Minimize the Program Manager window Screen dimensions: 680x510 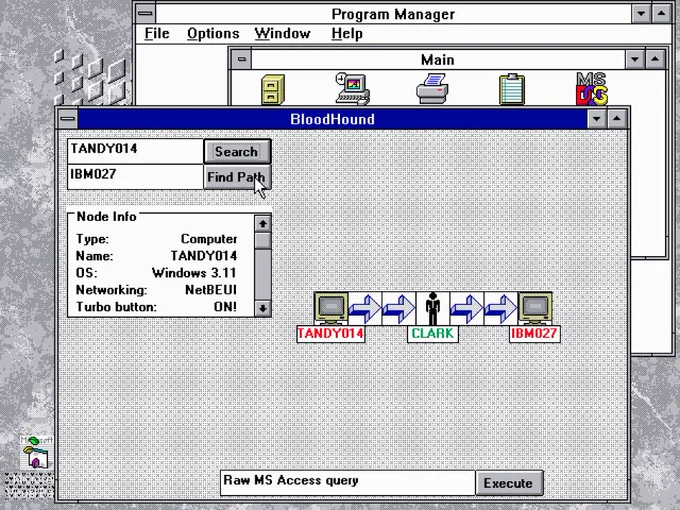pos(641,13)
